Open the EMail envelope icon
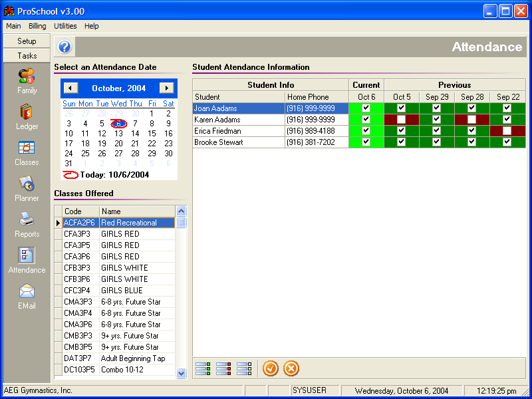The width and height of the screenshot is (532, 399). pos(27,292)
